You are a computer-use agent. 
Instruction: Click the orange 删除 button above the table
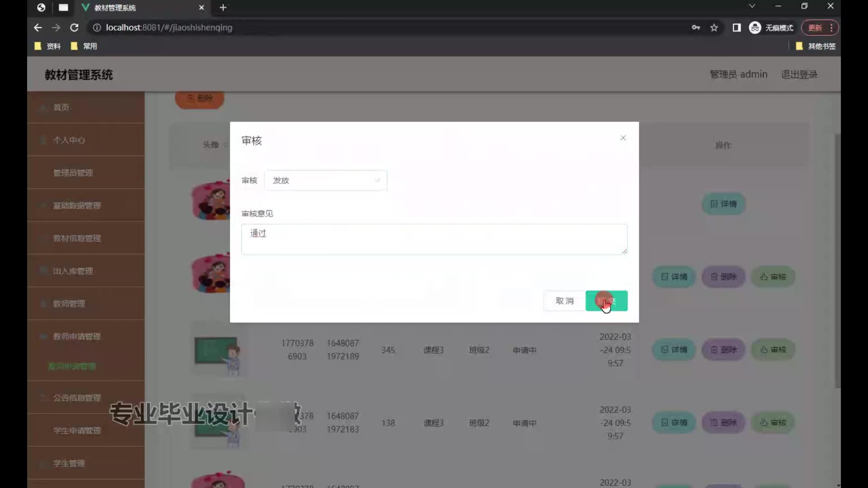tap(199, 99)
